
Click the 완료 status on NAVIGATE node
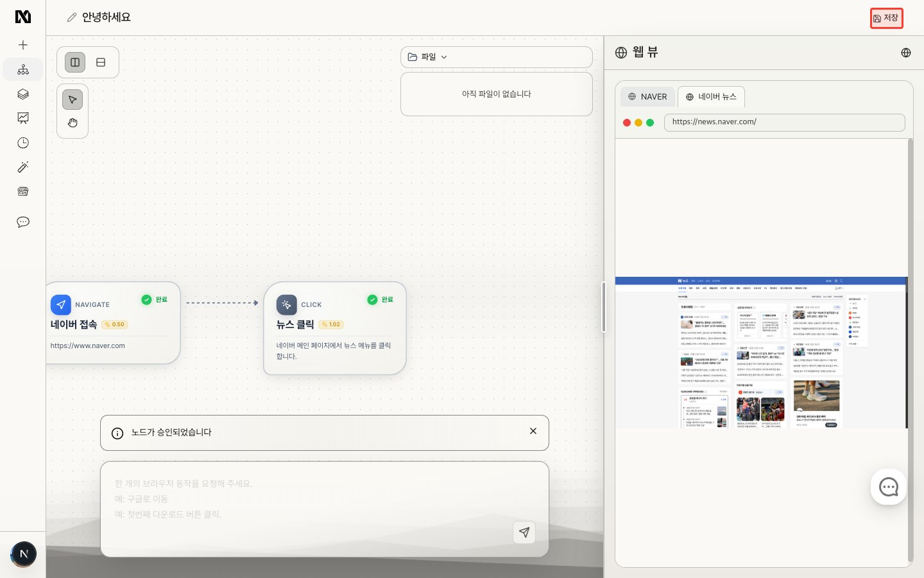[x=155, y=299]
